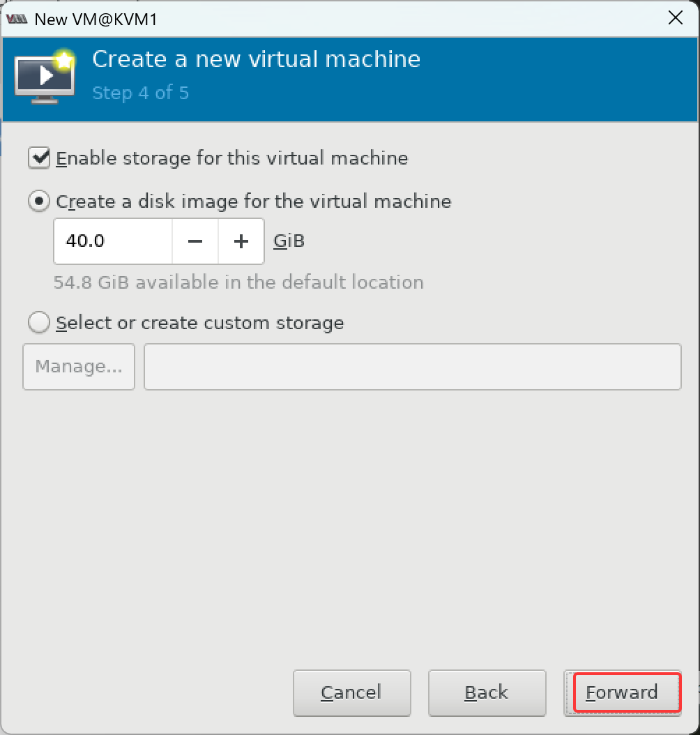Cancel the new VM wizard

(x=352, y=693)
